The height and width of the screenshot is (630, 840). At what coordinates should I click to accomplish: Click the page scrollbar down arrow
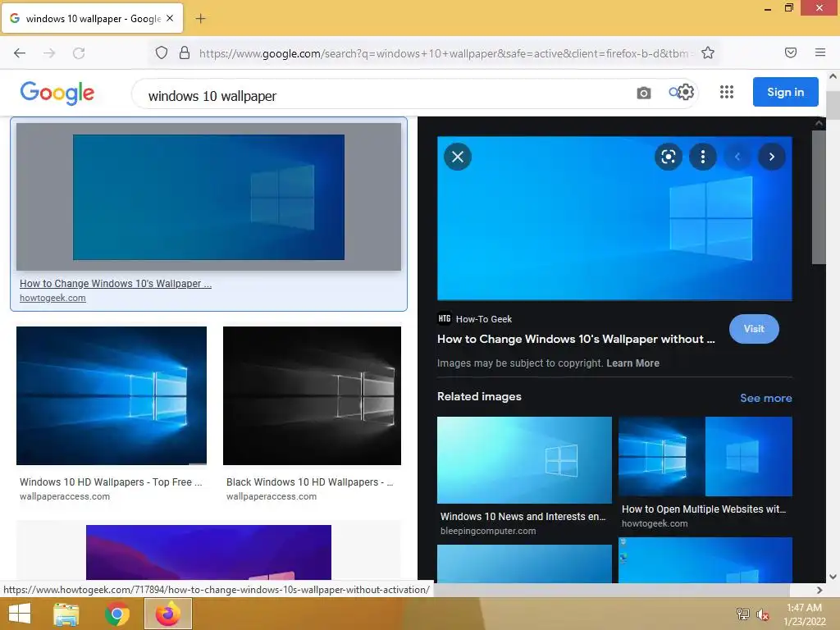[x=833, y=577]
